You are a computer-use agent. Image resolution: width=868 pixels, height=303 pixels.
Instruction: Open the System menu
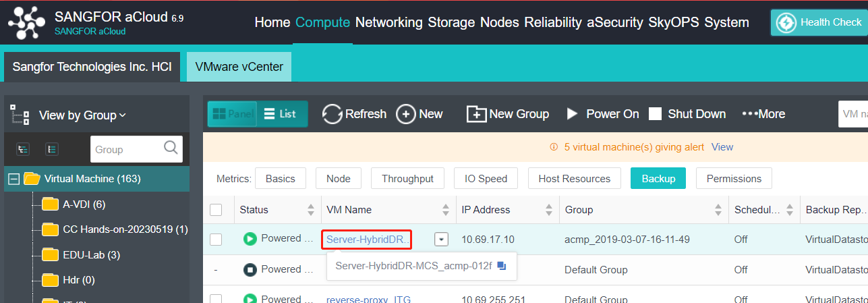click(x=726, y=22)
